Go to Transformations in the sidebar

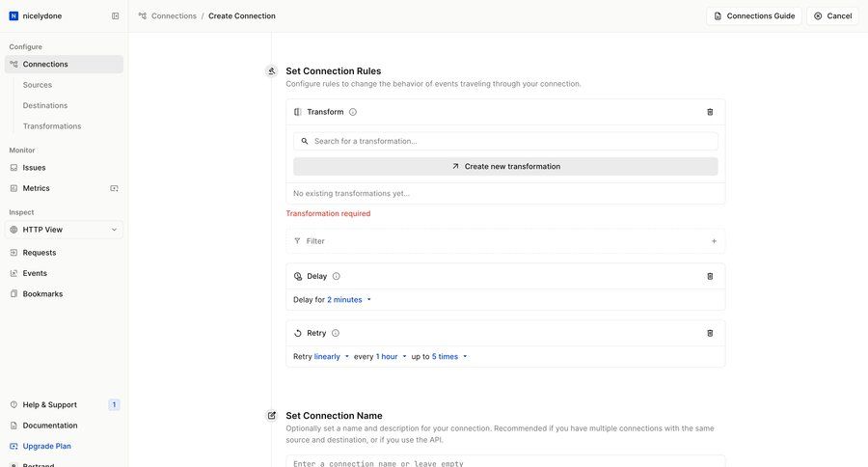pos(52,126)
